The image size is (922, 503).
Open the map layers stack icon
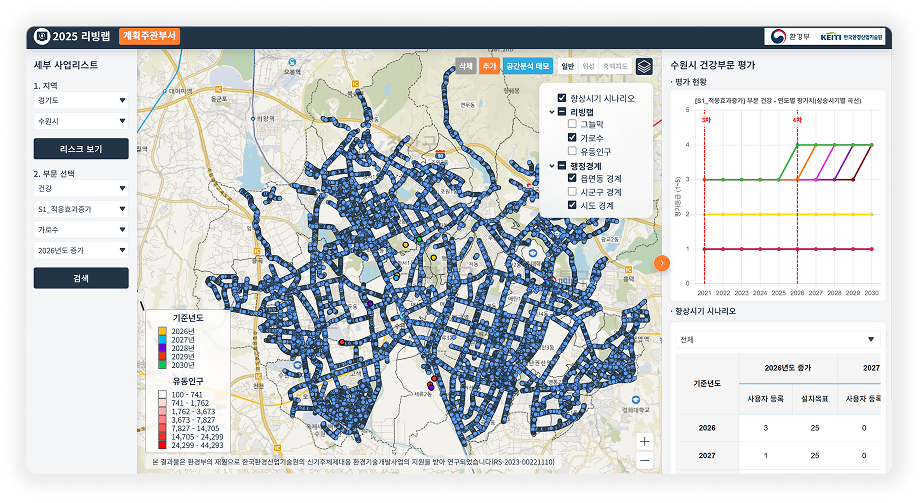point(644,66)
